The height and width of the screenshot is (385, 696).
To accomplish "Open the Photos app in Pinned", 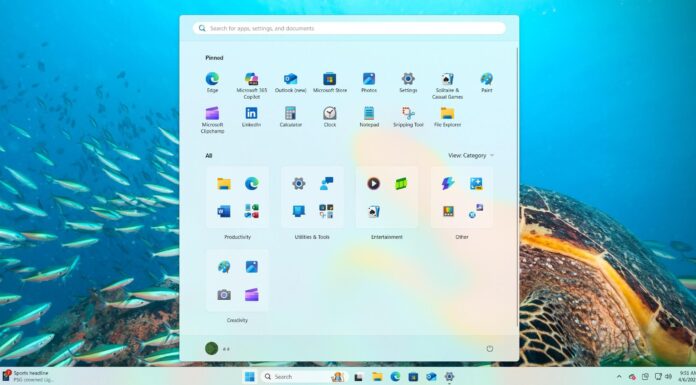I will [x=369, y=83].
